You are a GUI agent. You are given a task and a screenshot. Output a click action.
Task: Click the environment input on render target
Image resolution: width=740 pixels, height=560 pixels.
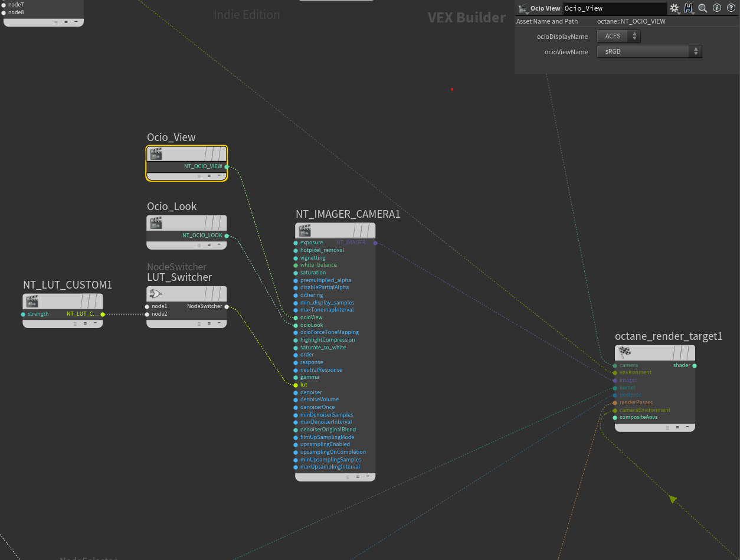(615, 372)
